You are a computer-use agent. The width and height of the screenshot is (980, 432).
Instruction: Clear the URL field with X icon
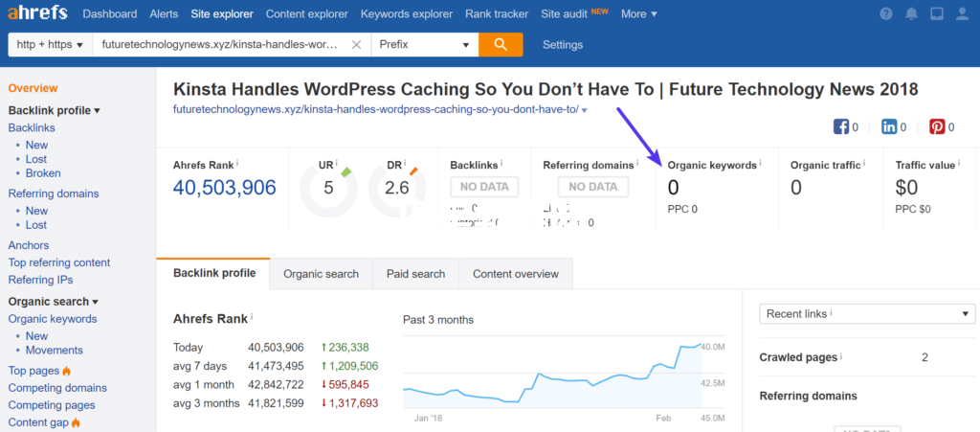(x=356, y=45)
